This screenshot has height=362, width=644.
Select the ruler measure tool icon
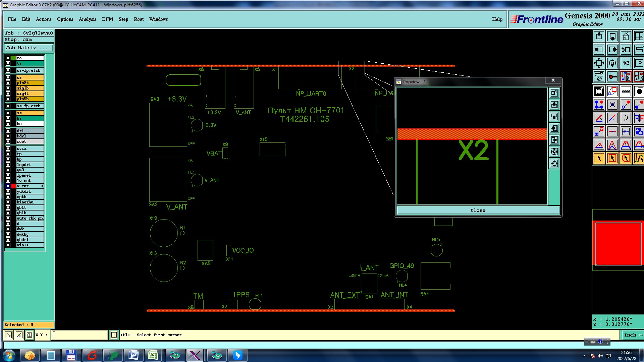point(626,91)
